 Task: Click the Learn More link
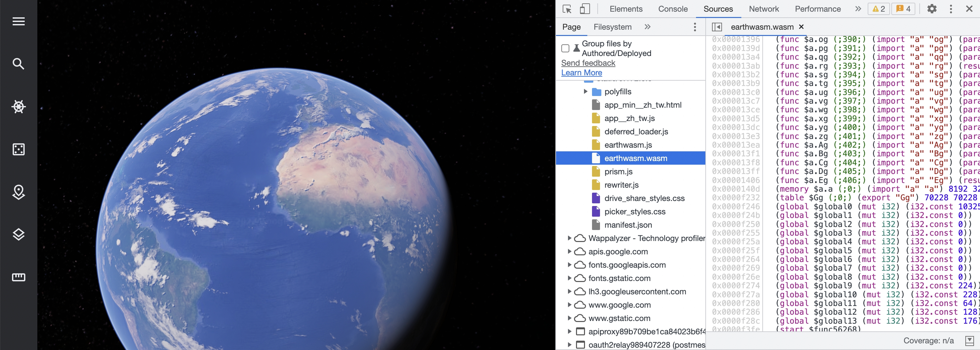click(581, 72)
